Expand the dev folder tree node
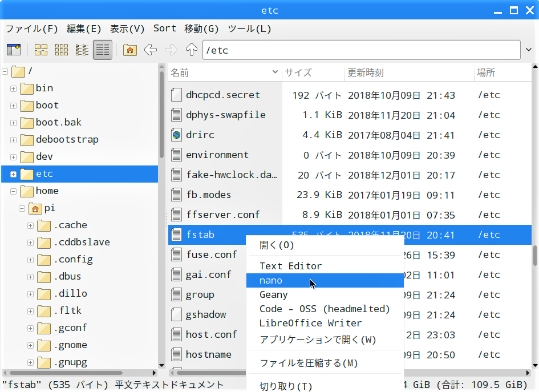The width and height of the screenshot is (539, 392). pyautogui.click(x=14, y=157)
